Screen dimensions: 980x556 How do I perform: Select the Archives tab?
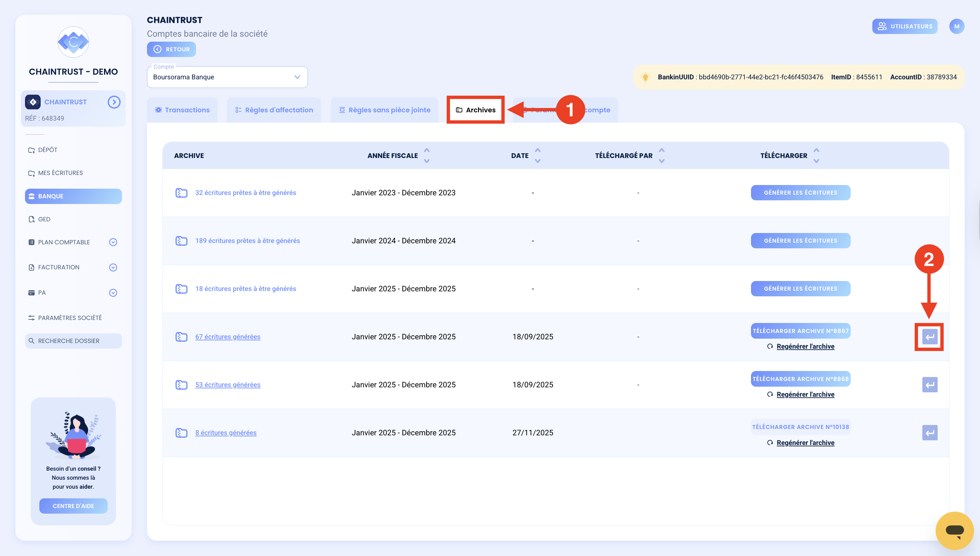(x=476, y=110)
